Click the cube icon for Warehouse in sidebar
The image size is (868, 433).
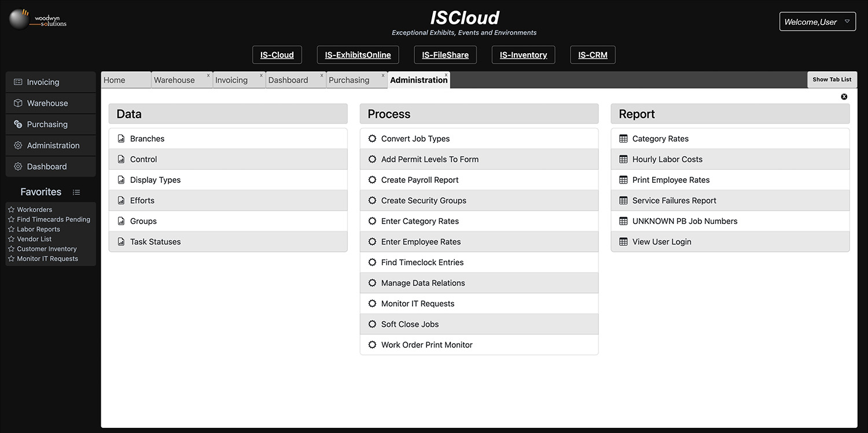click(x=18, y=103)
